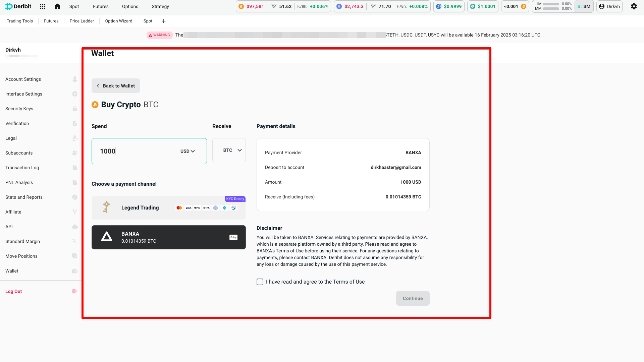The width and height of the screenshot is (644, 362).
Task: Open Transaction Log in sidebar
Action: pos(22,168)
